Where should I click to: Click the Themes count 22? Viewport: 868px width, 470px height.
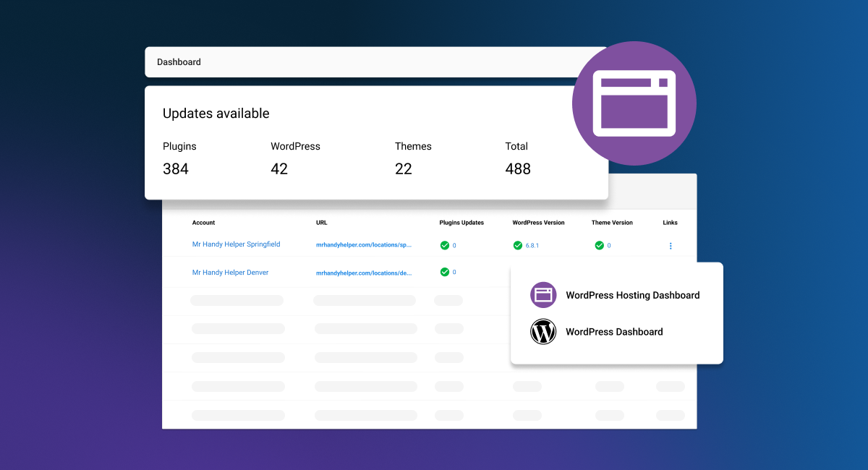point(404,169)
